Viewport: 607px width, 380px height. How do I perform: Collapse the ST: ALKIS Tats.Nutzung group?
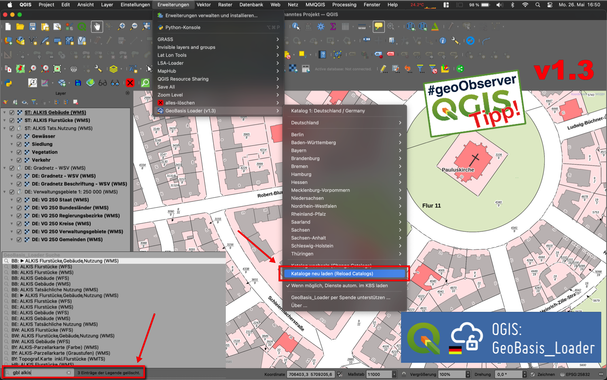[5, 128]
